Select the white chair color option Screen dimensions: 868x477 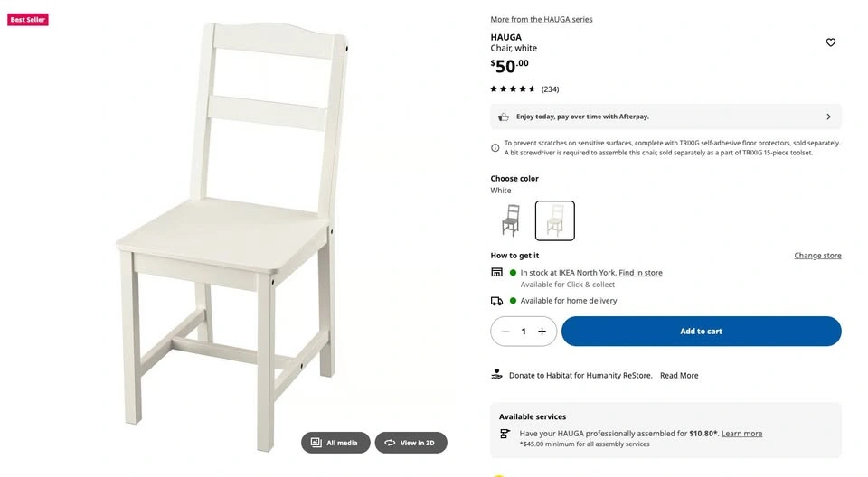coord(554,220)
